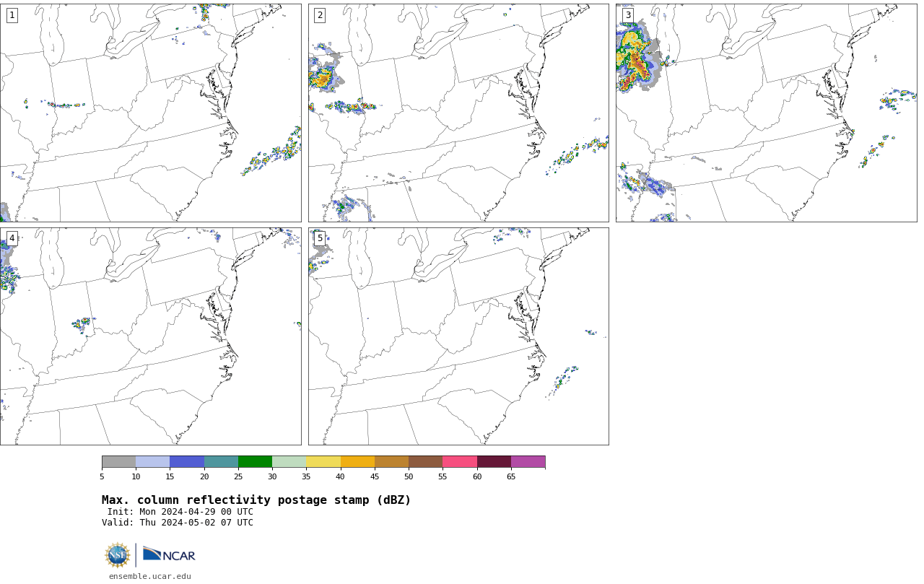Click the member number 1 label box
924x584 pixels.
click(12, 15)
